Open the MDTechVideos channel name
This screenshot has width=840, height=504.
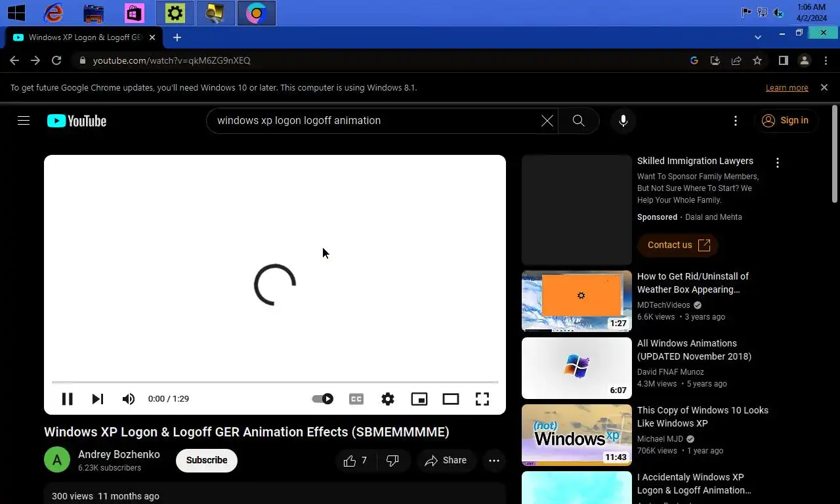coord(663,305)
